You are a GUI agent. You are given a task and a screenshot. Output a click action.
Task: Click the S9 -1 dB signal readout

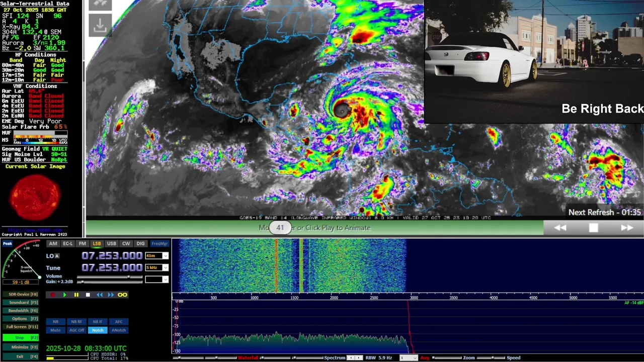21,282
